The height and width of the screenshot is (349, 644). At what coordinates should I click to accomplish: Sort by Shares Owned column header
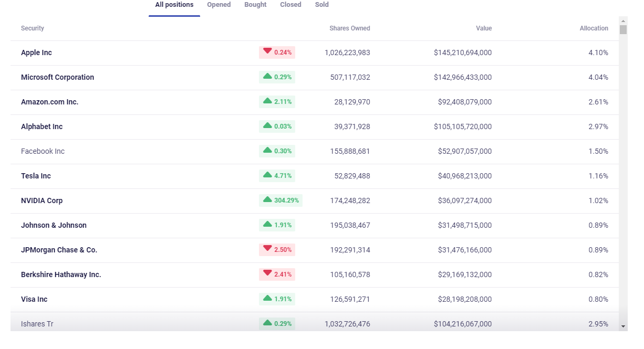point(349,28)
